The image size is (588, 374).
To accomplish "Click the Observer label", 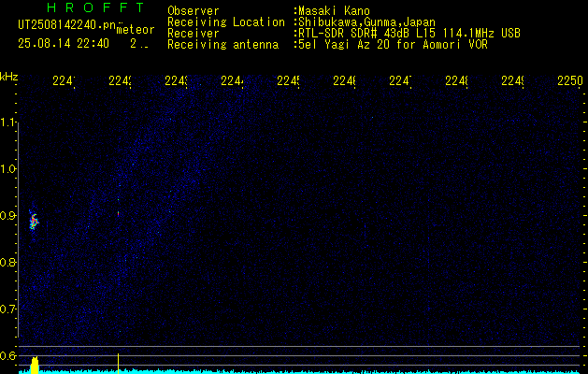I will pos(194,11).
